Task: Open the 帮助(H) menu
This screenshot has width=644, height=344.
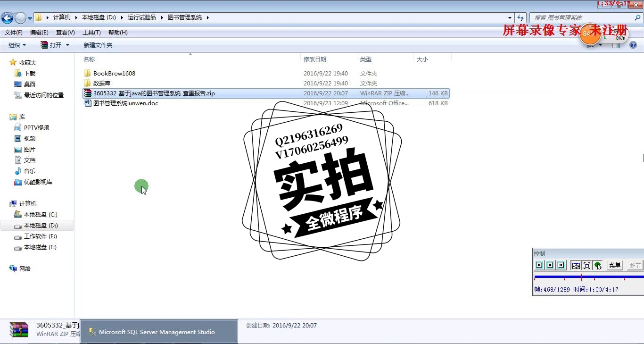Action: [x=118, y=33]
